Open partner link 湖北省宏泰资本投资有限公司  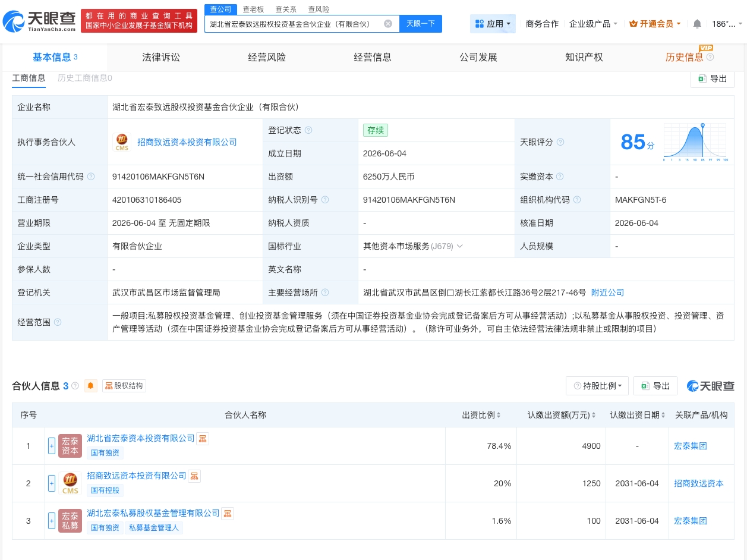141,438
